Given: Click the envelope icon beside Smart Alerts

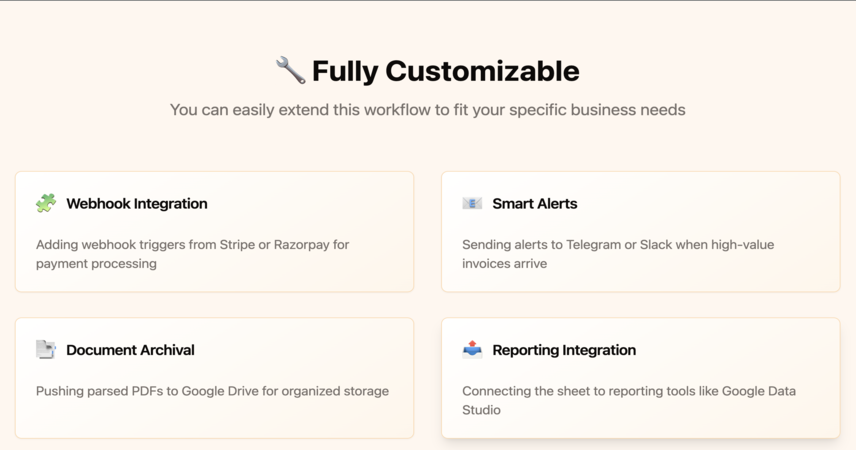Looking at the screenshot, I should 472,203.
